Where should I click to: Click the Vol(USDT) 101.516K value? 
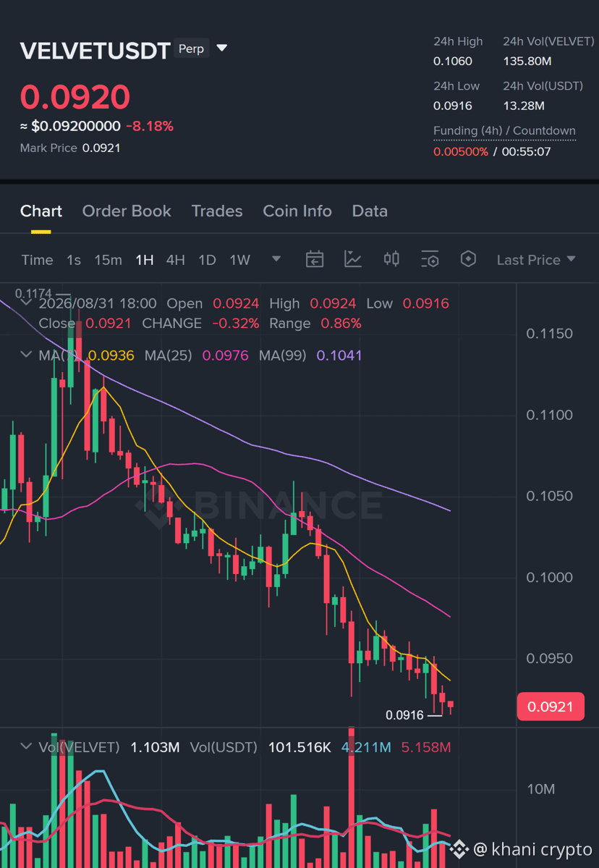pos(299,747)
